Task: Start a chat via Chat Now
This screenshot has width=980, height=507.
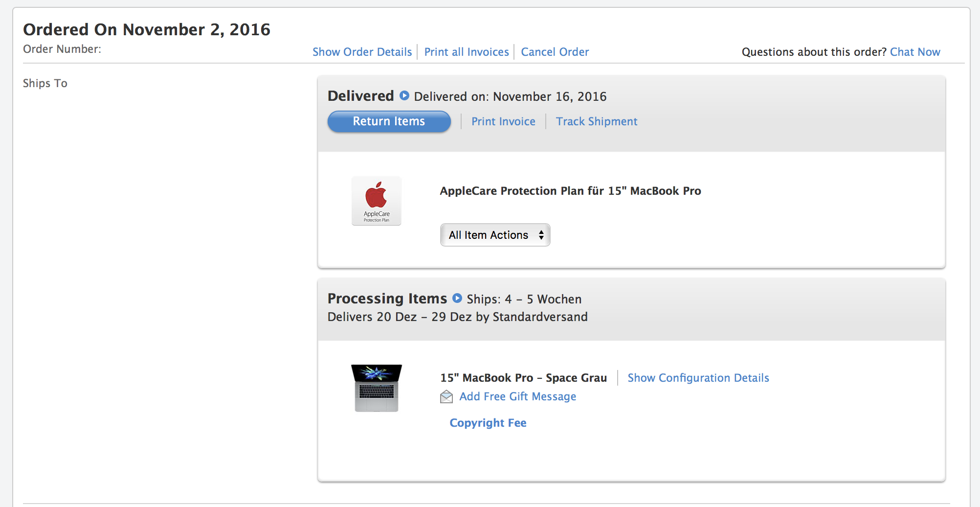Action: 915,52
